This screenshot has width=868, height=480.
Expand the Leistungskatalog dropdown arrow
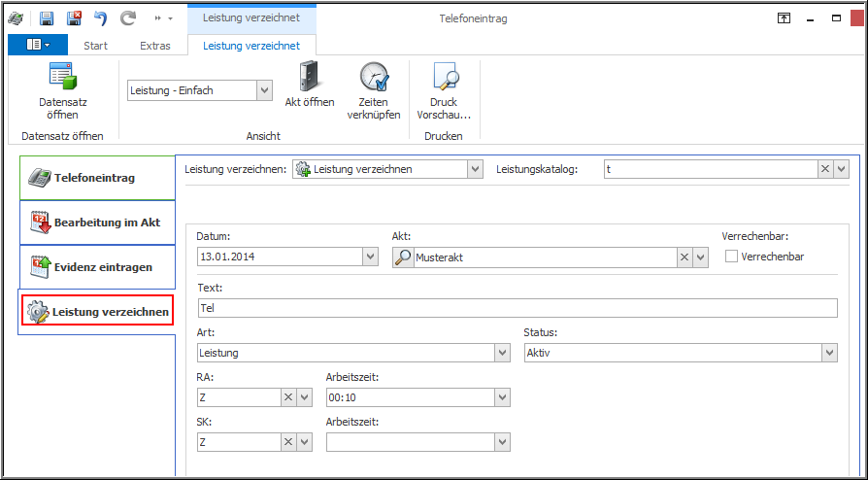(842, 169)
